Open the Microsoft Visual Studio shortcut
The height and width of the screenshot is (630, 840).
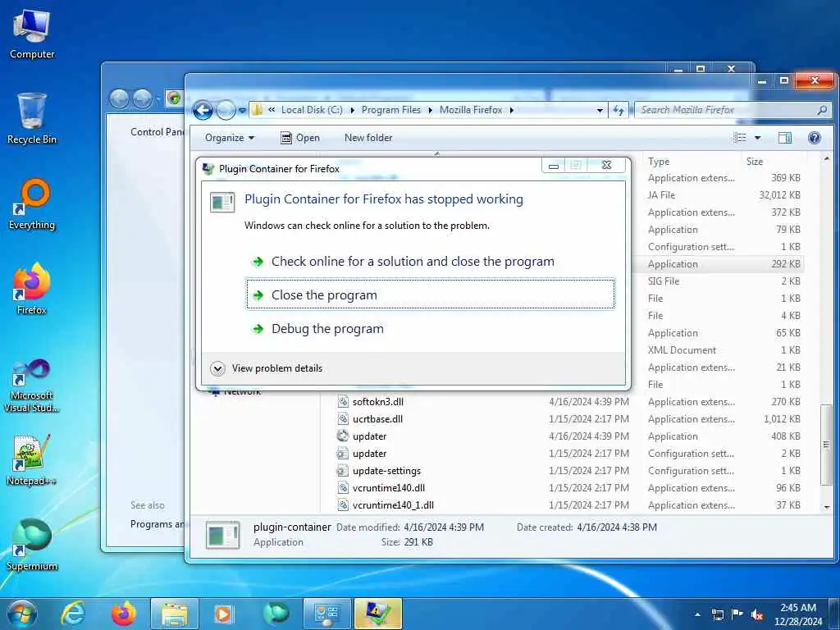click(x=32, y=386)
